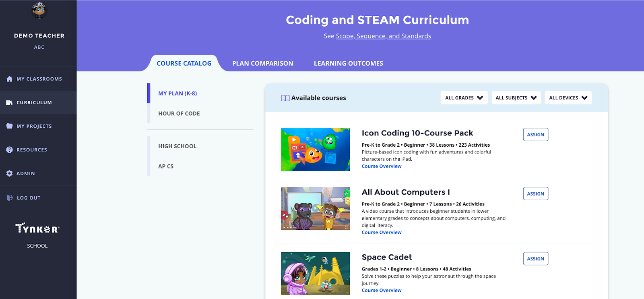Open Course Overview for Space Cadet
Viewport: 644px width, 299px height.
pyautogui.click(x=382, y=291)
